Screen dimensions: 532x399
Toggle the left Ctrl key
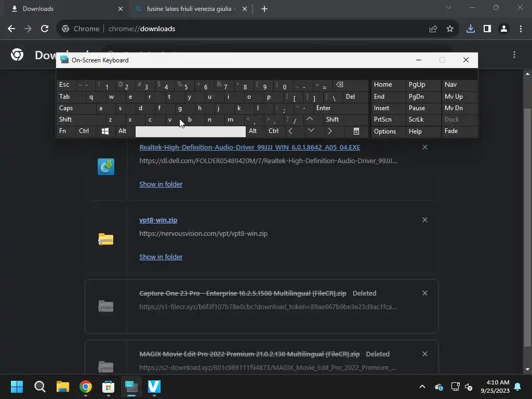point(86,131)
